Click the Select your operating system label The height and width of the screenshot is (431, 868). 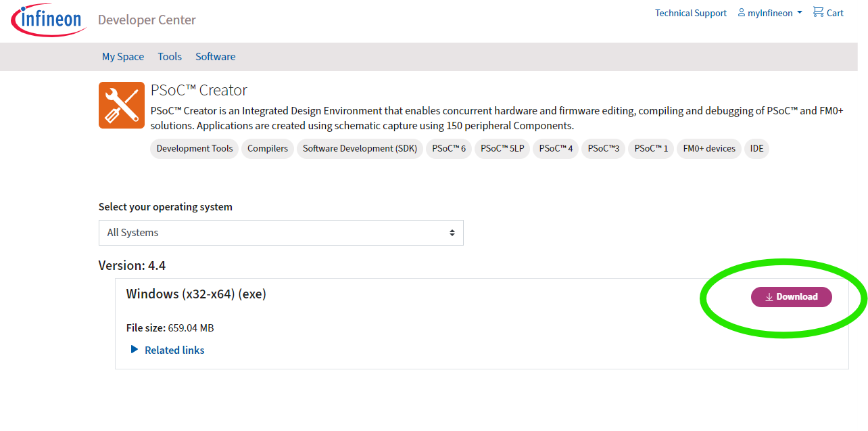166,207
